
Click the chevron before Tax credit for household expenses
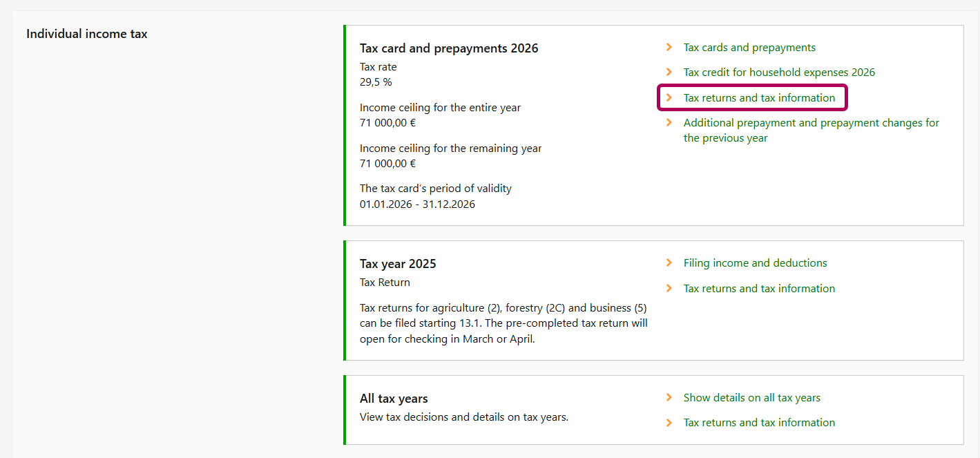[669, 73]
